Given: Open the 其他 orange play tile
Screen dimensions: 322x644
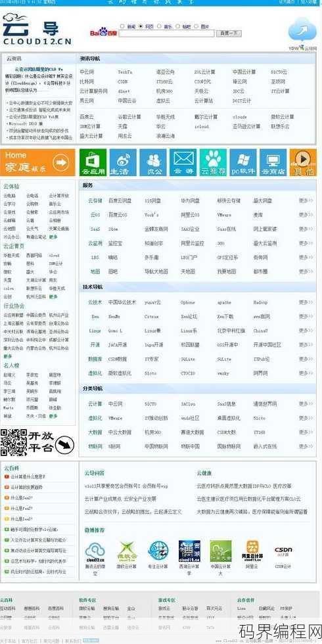Looking at the screenshot, I should pyautogui.click(x=303, y=162).
